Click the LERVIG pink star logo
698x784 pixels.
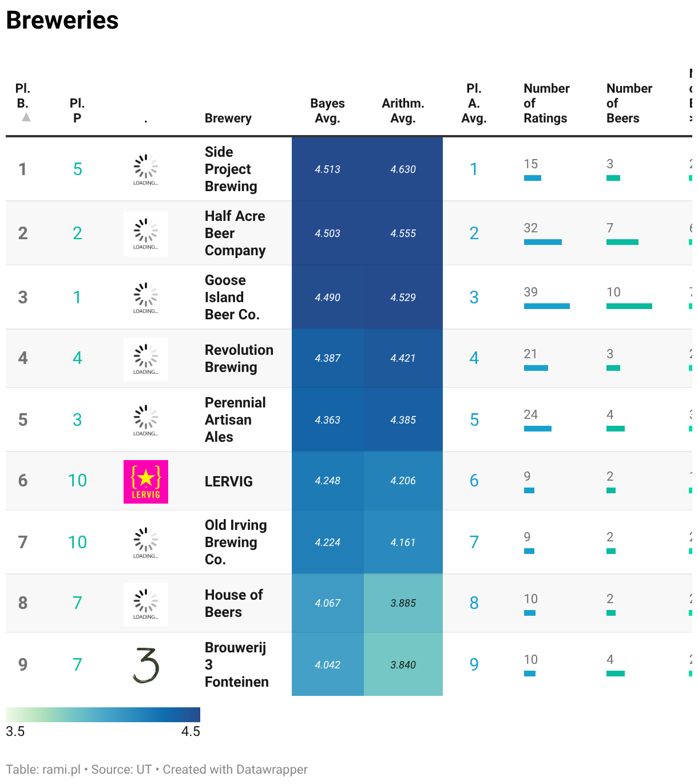(146, 482)
